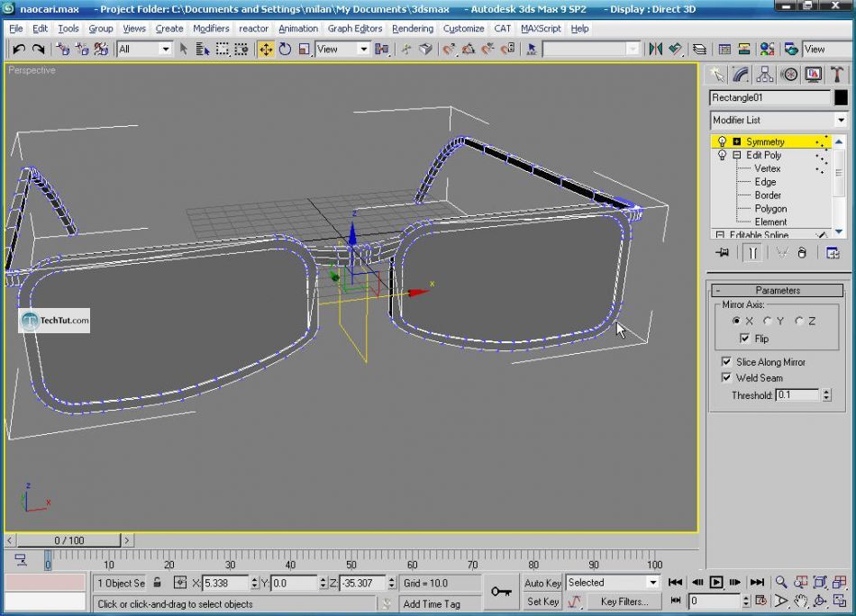Switch to the Utilities hammer tab
856x616 pixels.
click(x=837, y=74)
